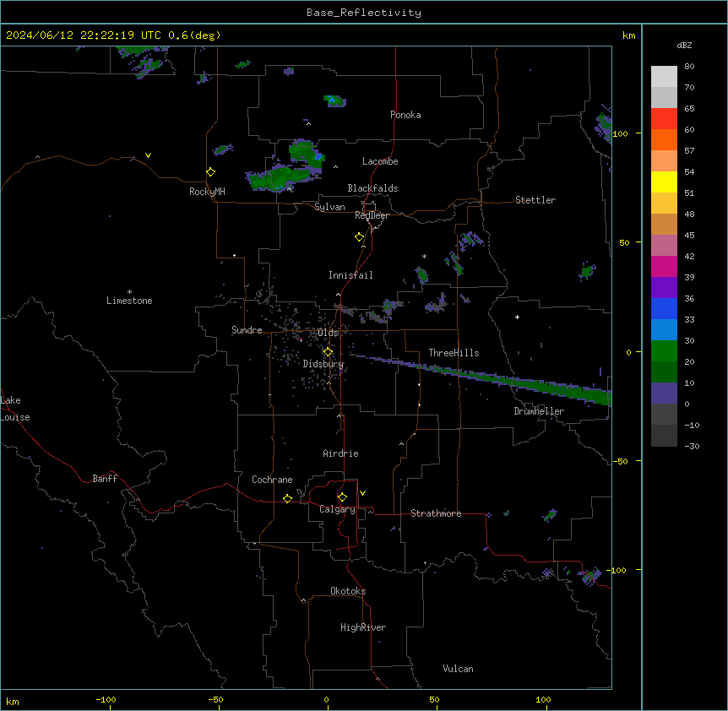Click the Lake Louise label
Image resolution: width=728 pixels, height=711 pixels.
pyautogui.click(x=15, y=409)
